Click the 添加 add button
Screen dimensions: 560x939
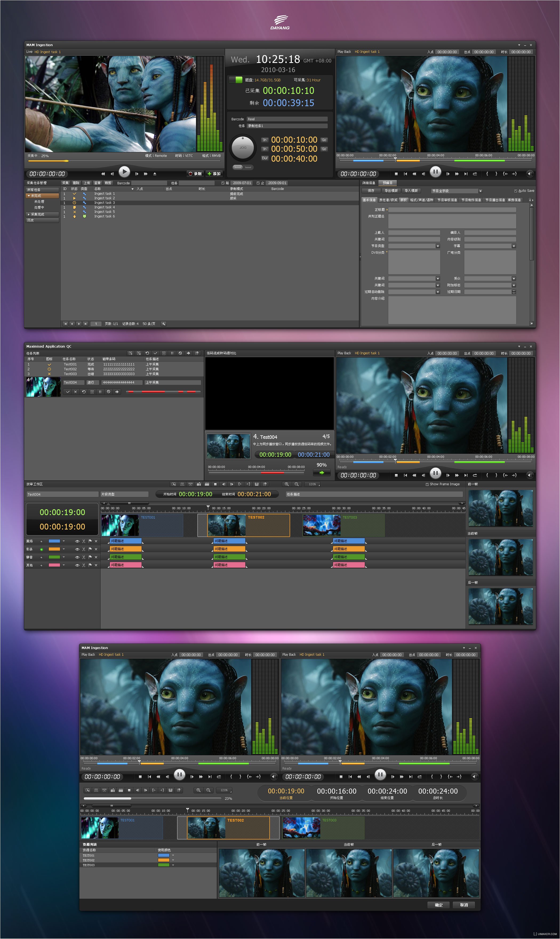pos(214,174)
